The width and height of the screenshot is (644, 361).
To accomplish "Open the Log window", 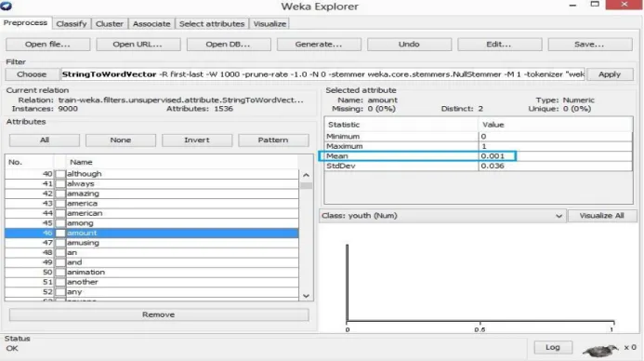I will click(553, 347).
